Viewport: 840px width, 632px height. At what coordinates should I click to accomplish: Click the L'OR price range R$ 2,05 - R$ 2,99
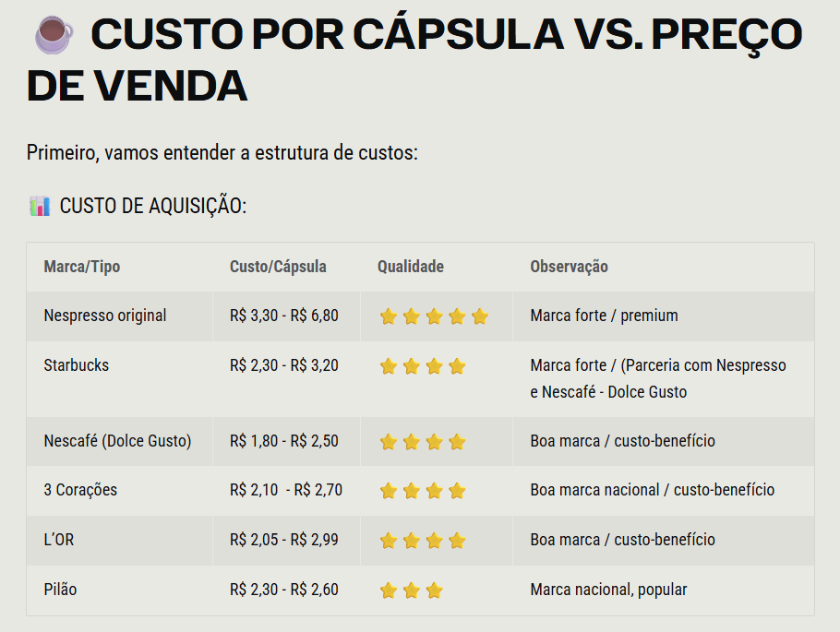(x=284, y=540)
